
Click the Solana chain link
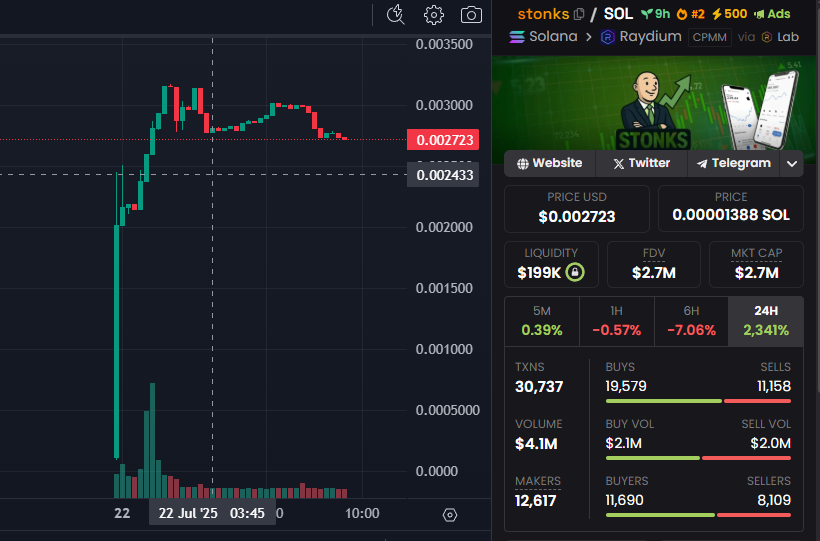point(553,37)
